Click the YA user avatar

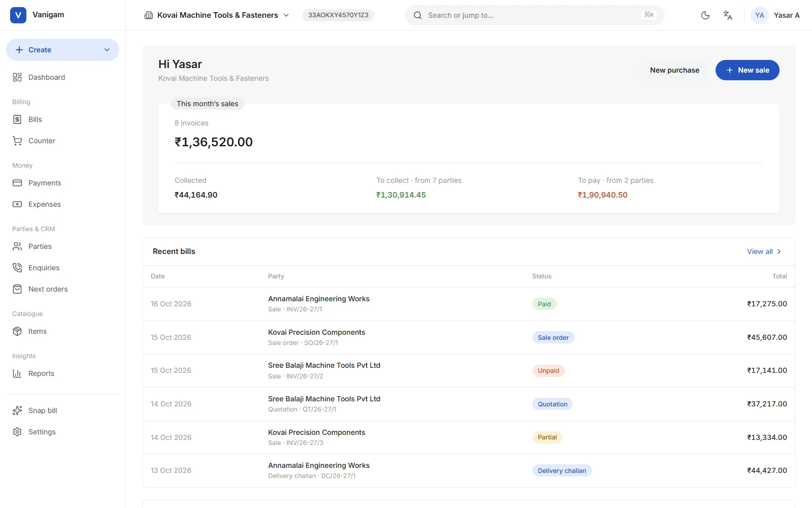pyautogui.click(x=760, y=15)
